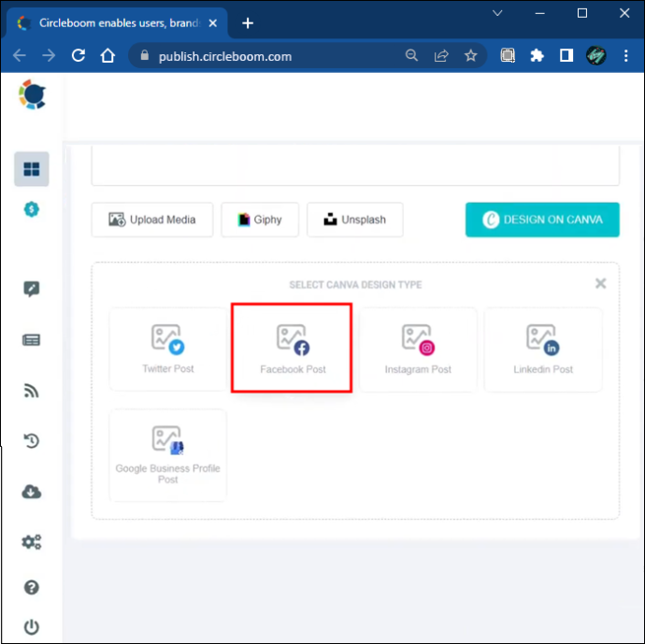Open the extensions puzzle icon
Viewport: 645px width, 644px height.
point(537,55)
